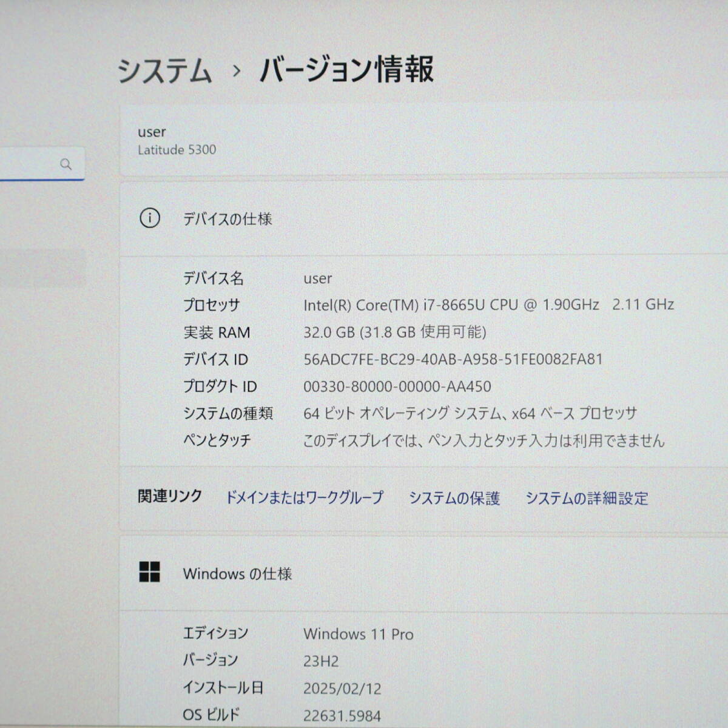The image size is (728, 728).
Task: Select install date 2025/02/12
Action: click(342, 689)
